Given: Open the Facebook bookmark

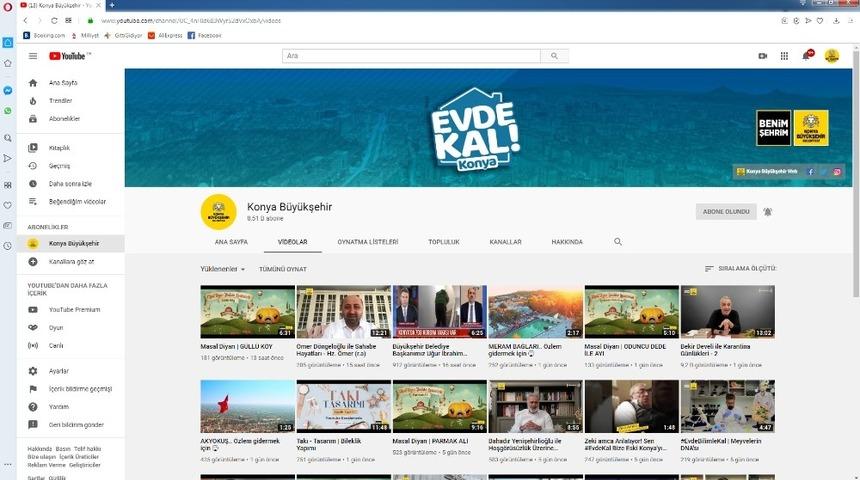Looking at the screenshot, I should [205, 35].
